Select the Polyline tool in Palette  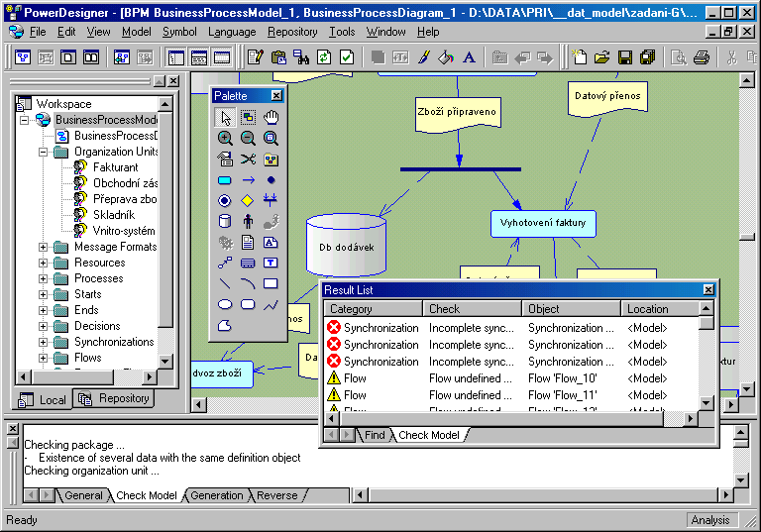click(271, 304)
